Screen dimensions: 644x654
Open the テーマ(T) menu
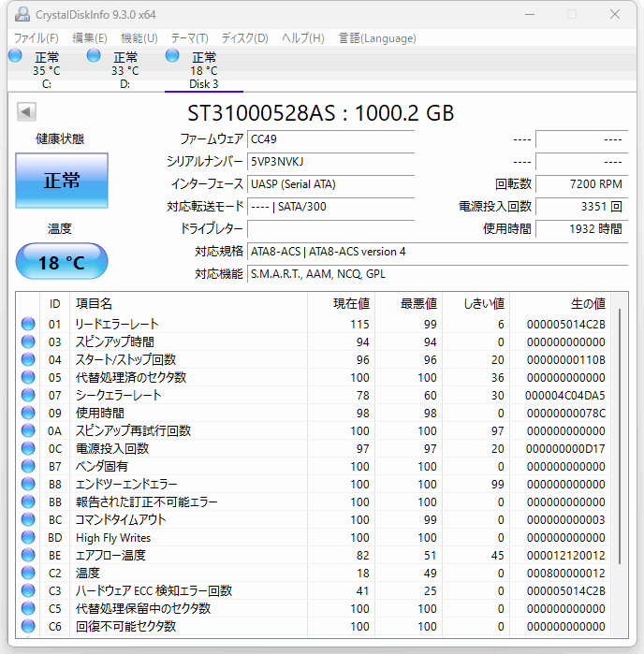click(x=189, y=38)
